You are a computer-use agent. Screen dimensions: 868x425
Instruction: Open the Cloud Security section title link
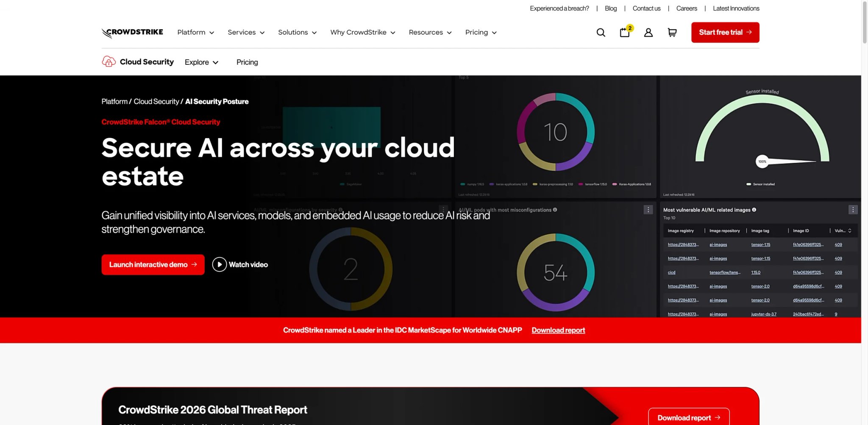click(147, 62)
